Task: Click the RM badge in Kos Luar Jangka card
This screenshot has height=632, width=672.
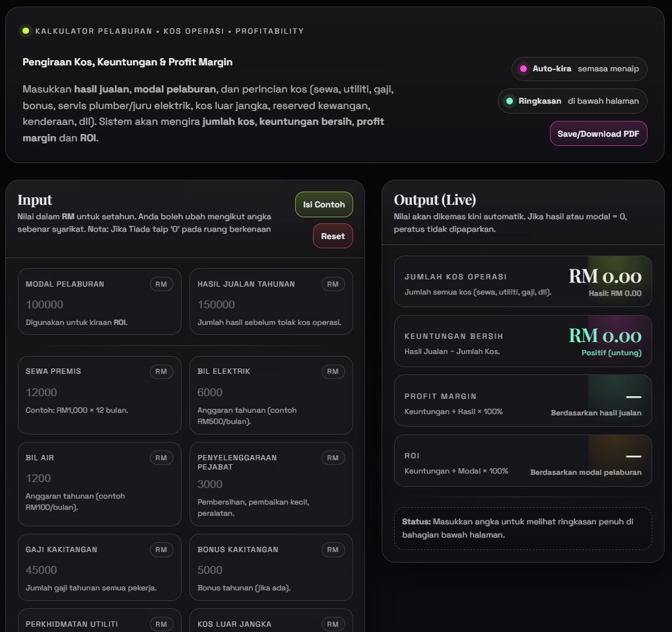Action: click(333, 624)
